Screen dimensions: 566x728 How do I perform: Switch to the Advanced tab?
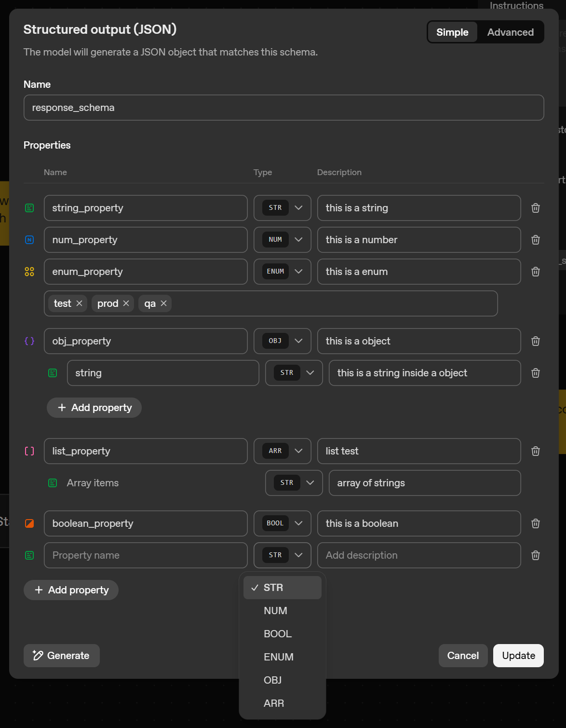click(x=510, y=32)
